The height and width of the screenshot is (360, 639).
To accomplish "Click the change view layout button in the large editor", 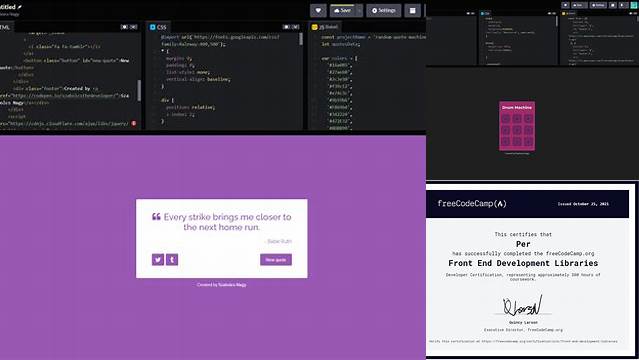I will 412,11.
